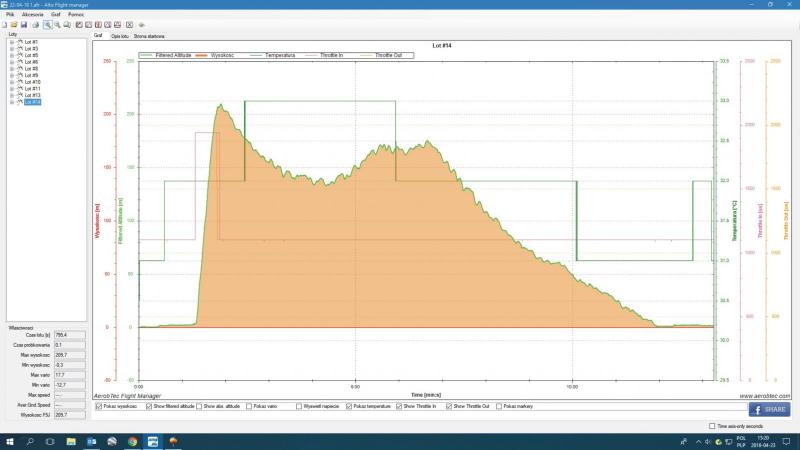Open the Windows Start menu
Viewport: 800px width, 450px height.
[9, 440]
